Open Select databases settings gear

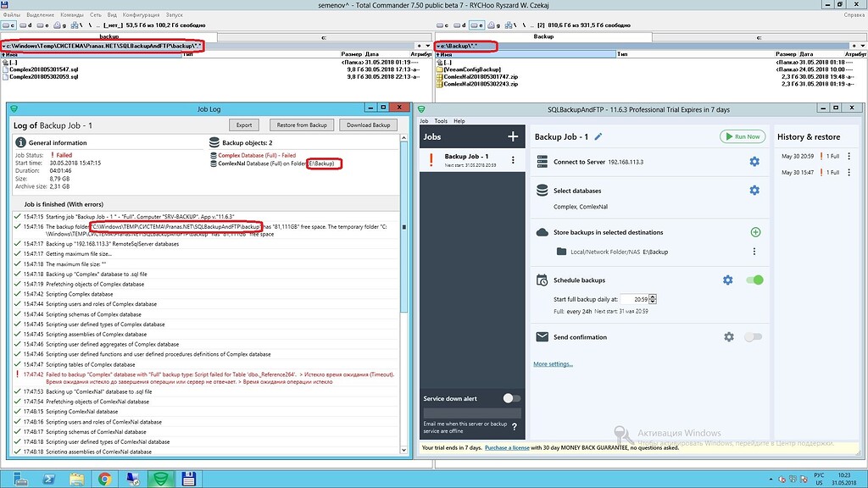coord(754,191)
